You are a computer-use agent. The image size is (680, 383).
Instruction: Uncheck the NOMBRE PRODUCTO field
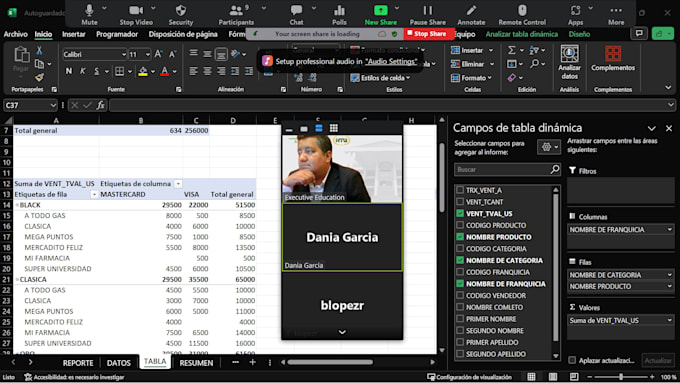[x=460, y=237]
